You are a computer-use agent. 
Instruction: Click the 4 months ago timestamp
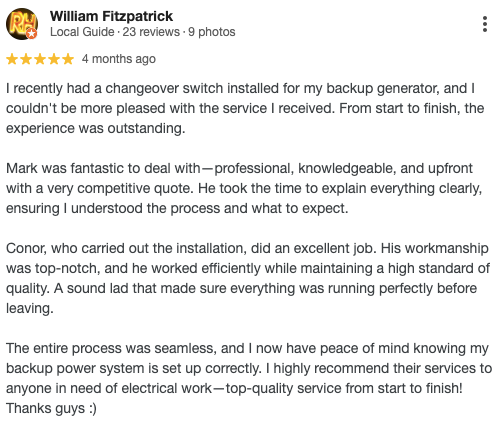119,59
